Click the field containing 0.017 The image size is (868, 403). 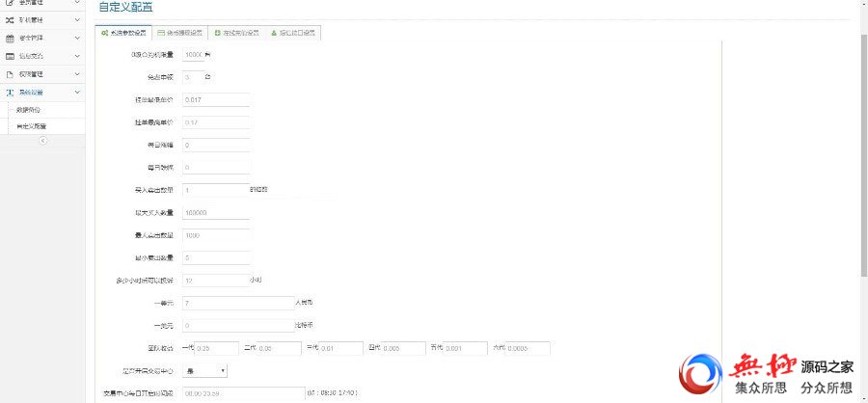[x=214, y=99]
